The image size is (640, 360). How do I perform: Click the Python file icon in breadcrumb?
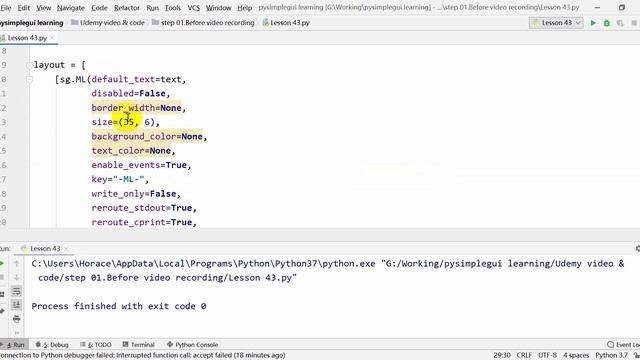tap(265, 23)
